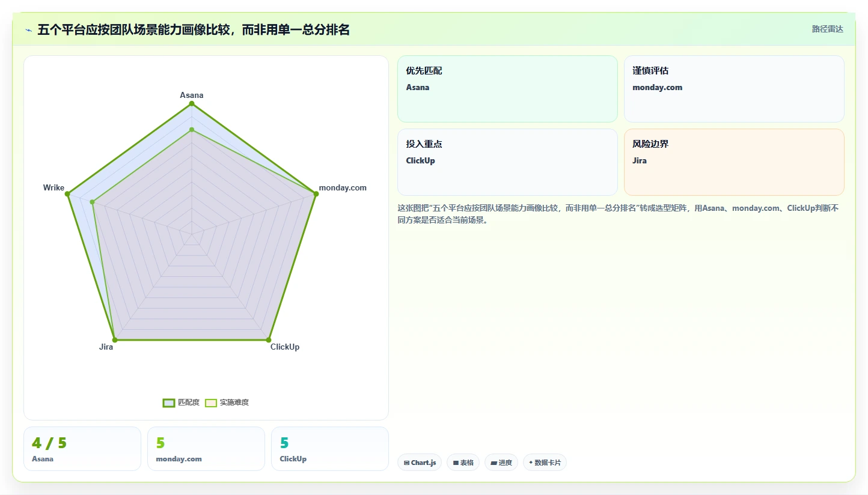
Task: Click the Jira radar axis label
Action: pyautogui.click(x=106, y=347)
